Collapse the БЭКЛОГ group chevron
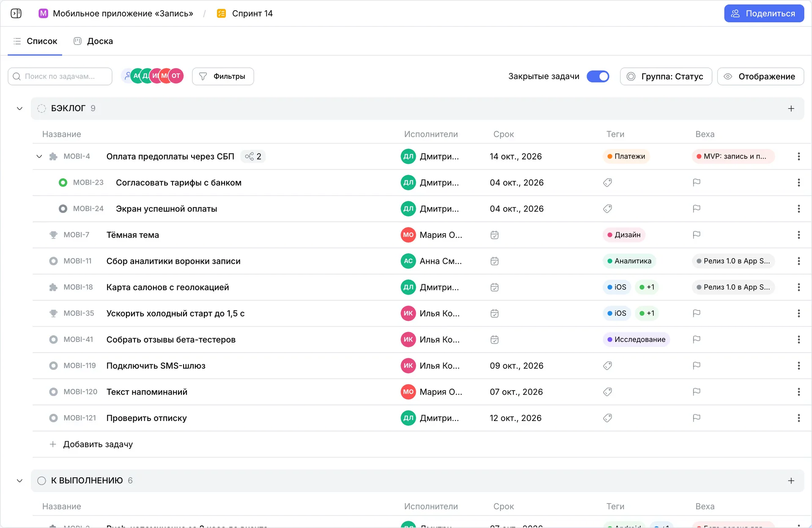The height and width of the screenshot is (528, 812). pyautogui.click(x=19, y=109)
